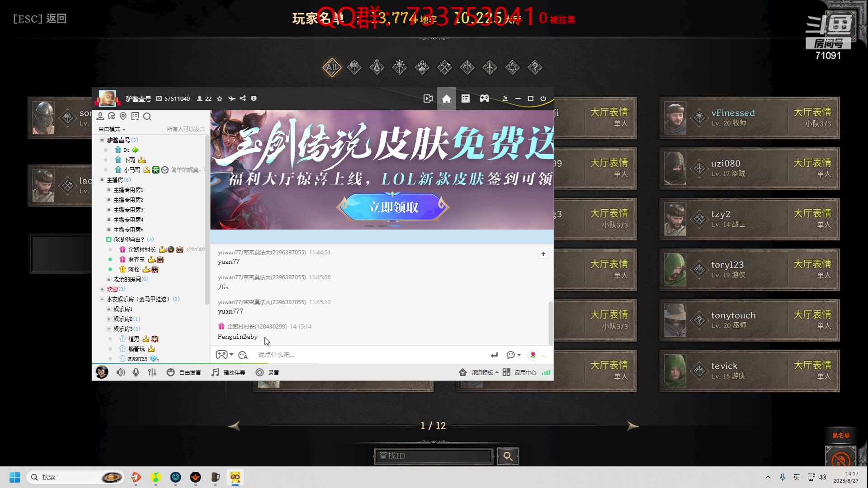The image size is (868, 488).
Task: Click the 立即领取 claim button in banner
Action: click(393, 207)
